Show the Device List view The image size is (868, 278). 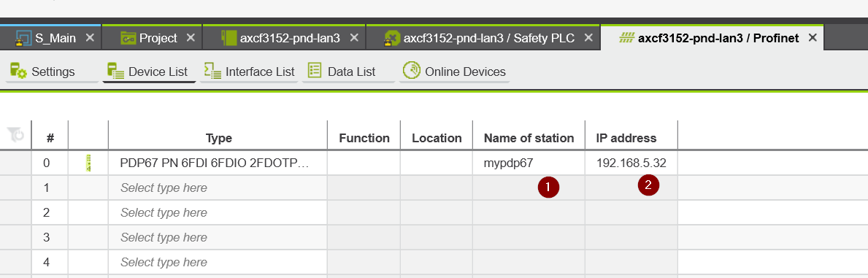[x=147, y=72]
